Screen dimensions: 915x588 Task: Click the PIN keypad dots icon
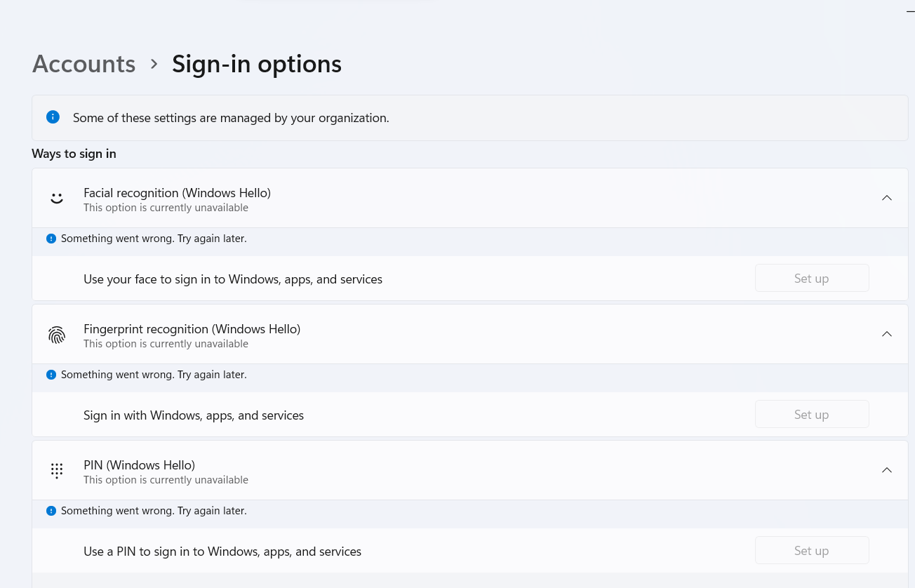(57, 471)
